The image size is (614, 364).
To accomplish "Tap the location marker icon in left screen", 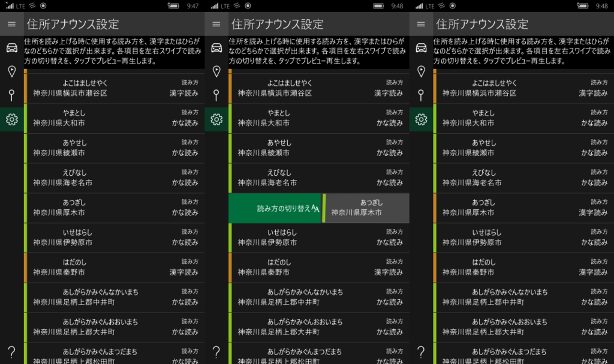I will pos(12,71).
